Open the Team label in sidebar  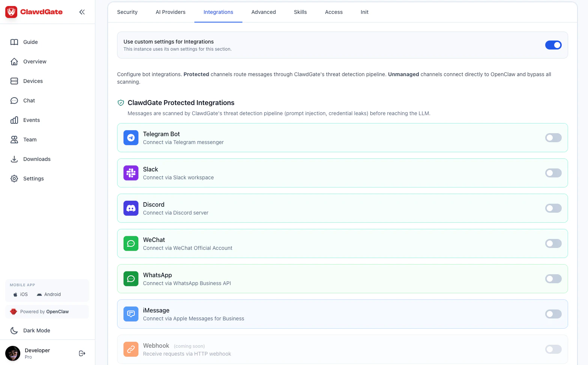(x=30, y=140)
